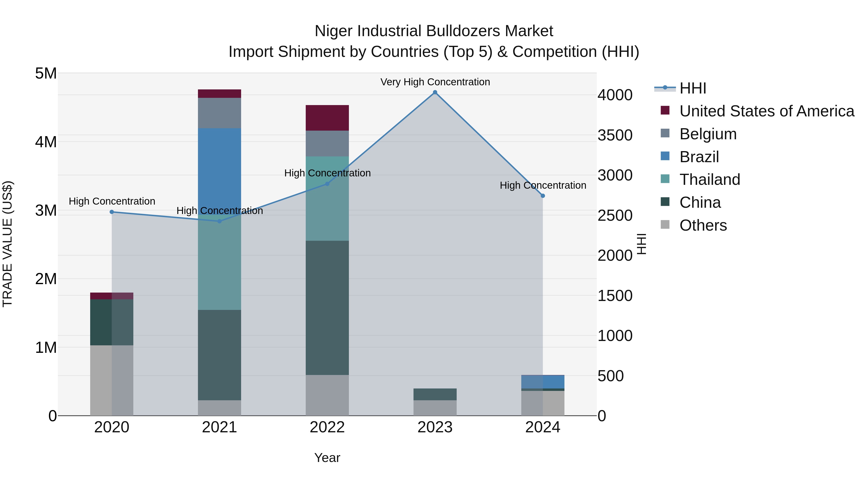Click the China segment of 2023 bar
This screenshot has height=488, width=868.
[435, 394]
